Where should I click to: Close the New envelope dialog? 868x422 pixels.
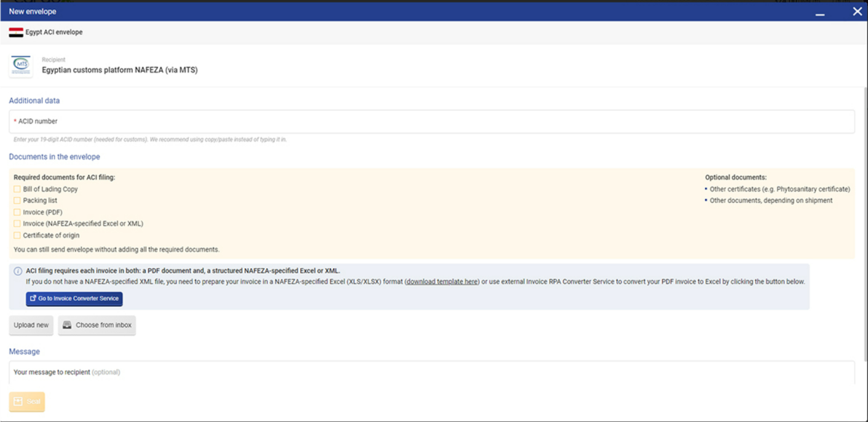(857, 12)
